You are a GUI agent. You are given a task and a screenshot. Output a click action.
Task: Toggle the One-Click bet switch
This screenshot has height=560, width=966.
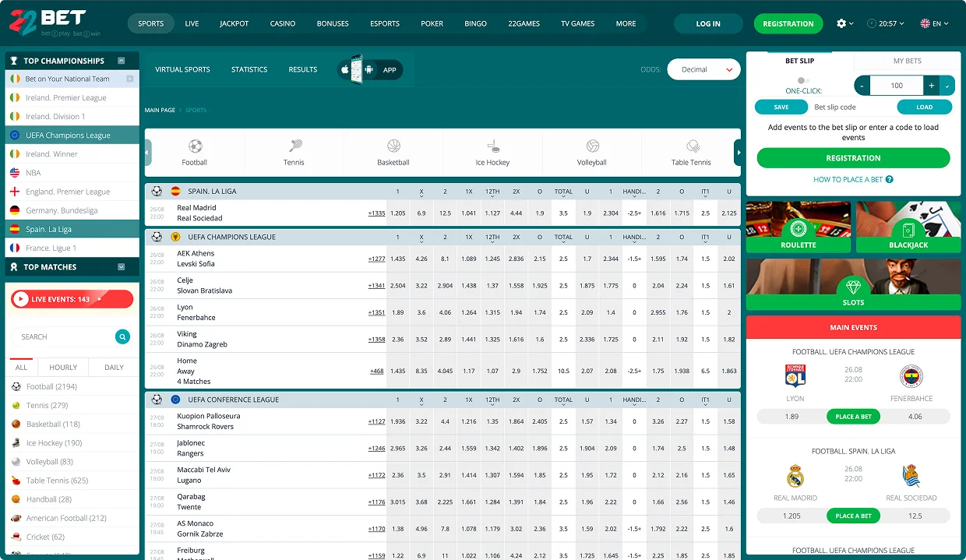(803, 80)
